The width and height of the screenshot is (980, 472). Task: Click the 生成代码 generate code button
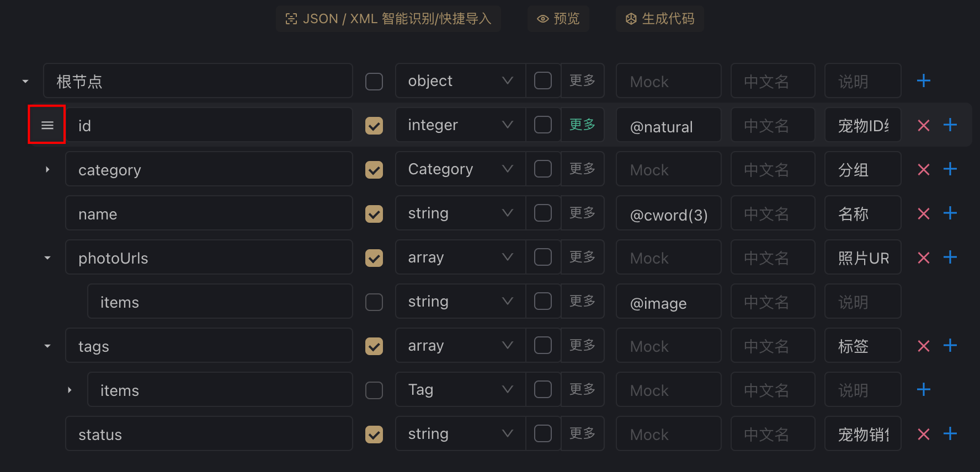tap(660, 19)
